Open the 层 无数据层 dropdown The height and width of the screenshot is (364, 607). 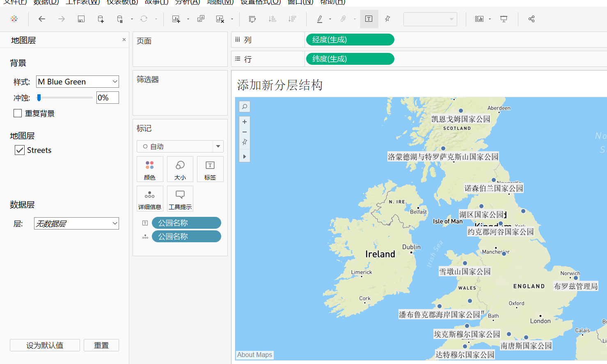[76, 223]
